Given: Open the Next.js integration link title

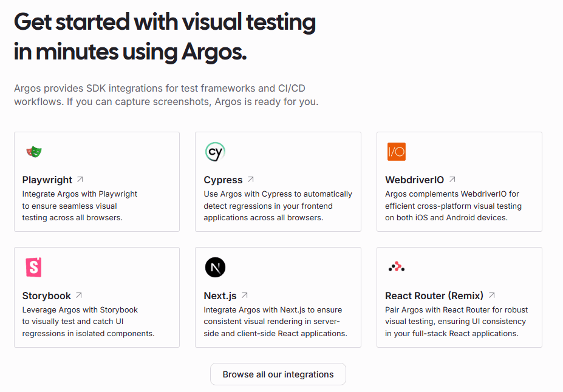Looking at the screenshot, I should [x=220, y=296].
